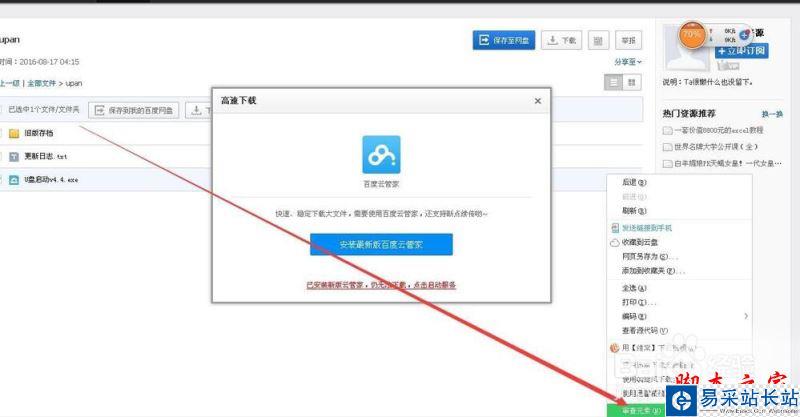The height and width of the screenshot is (417, 800).
Task: Choose 刷新 in the context menu
Action: click(634, 211)
